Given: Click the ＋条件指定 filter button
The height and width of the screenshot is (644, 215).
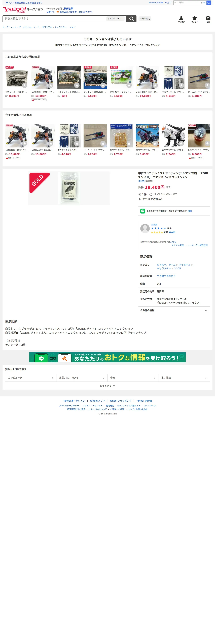Looking at the screenshot, I should pos(145,19).
